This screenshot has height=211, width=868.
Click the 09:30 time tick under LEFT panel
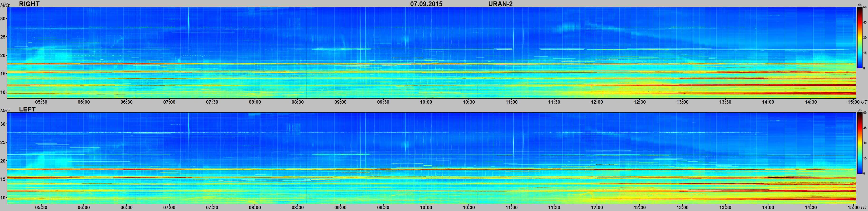[x=383, y=208]
